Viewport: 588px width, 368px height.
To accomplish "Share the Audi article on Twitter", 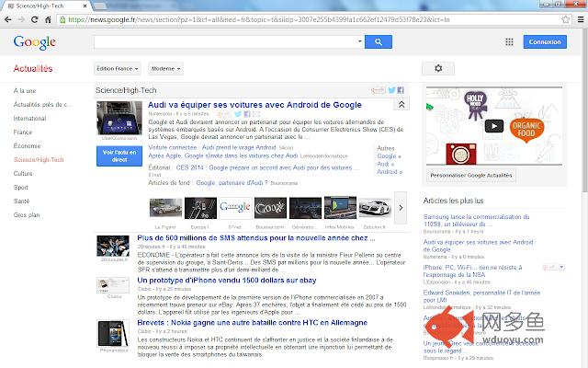I will tap(238, 114).
